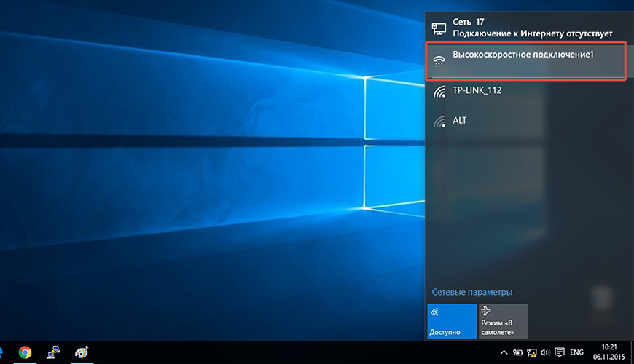Click the Wi-Fi signal icon for ALT

click(x=439, y=122)
